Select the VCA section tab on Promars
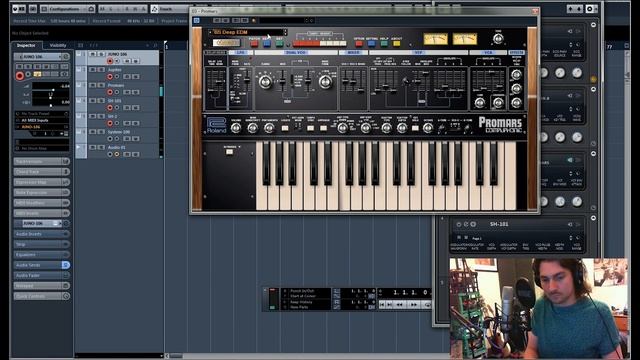Screen dimensions: 640x360 [x=488, y=53]
